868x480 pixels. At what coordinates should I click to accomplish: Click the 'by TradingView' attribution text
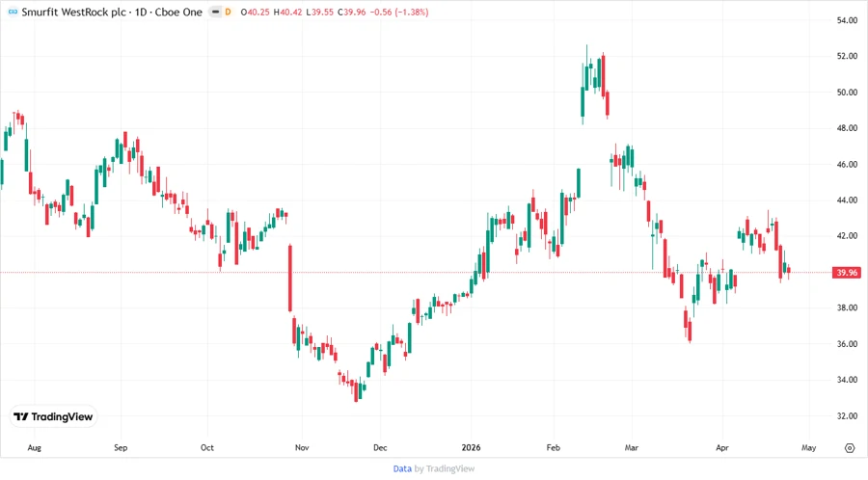tap(445, 469)
